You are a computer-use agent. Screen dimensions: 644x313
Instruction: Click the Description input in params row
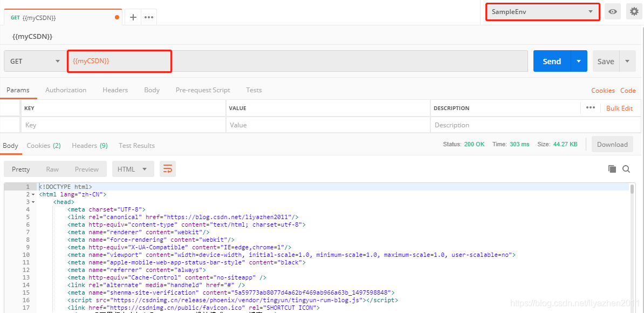(x=536, y=125)
